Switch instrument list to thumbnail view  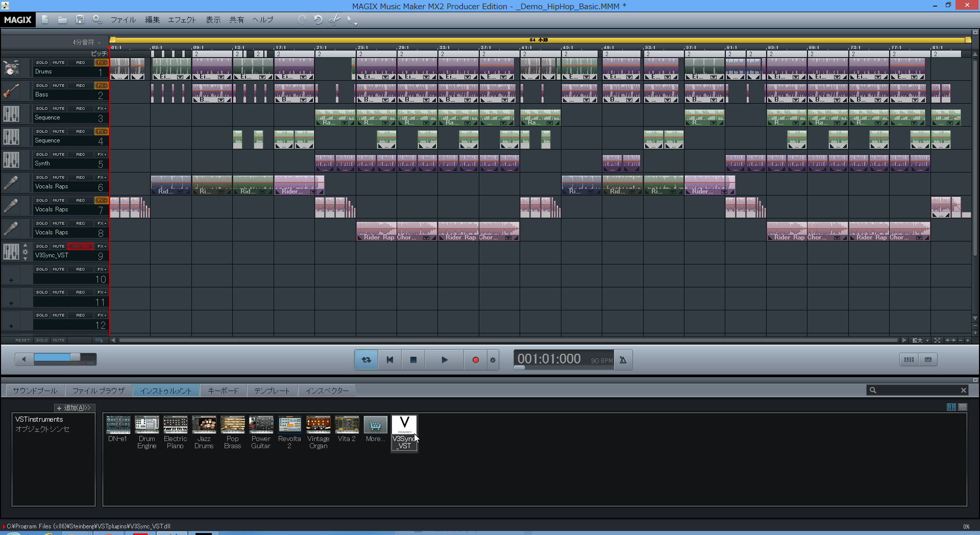951,407
